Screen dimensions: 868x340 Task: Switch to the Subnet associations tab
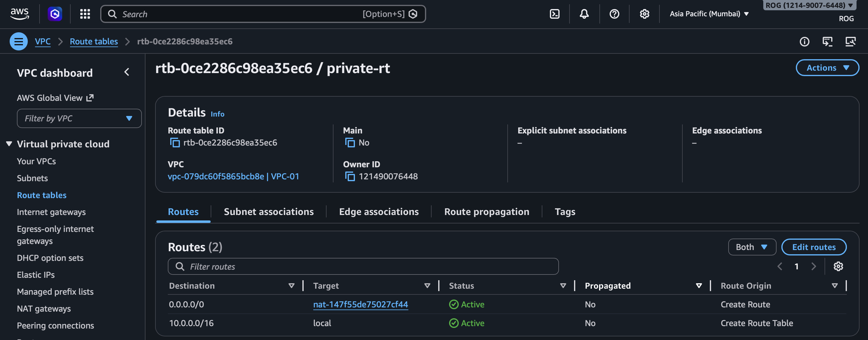[269, 212]
